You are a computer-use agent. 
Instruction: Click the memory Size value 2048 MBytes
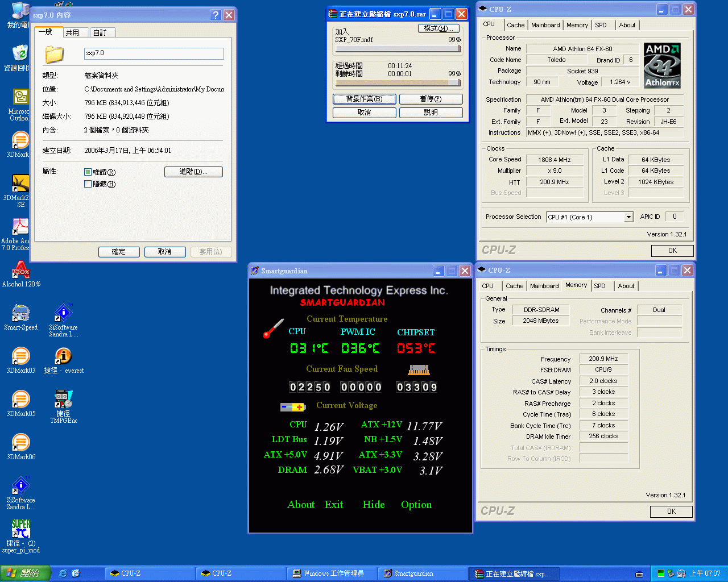(541, 321)
